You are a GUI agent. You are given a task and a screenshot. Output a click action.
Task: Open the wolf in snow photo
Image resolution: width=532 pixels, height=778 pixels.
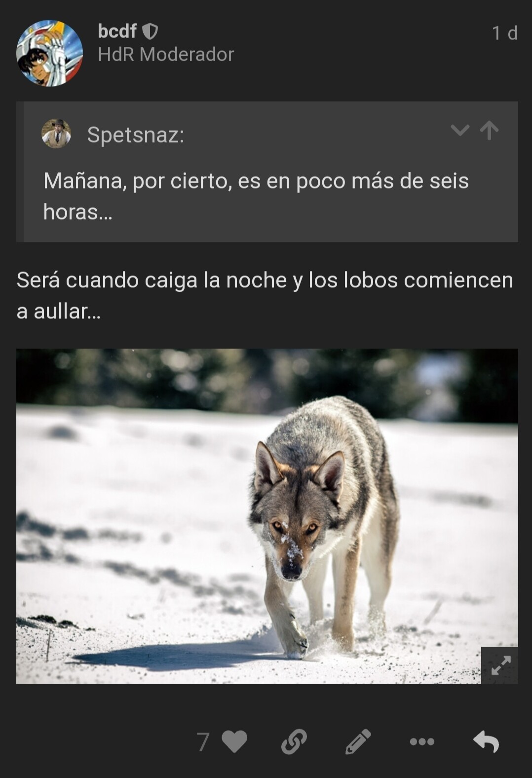coord(267,516)
